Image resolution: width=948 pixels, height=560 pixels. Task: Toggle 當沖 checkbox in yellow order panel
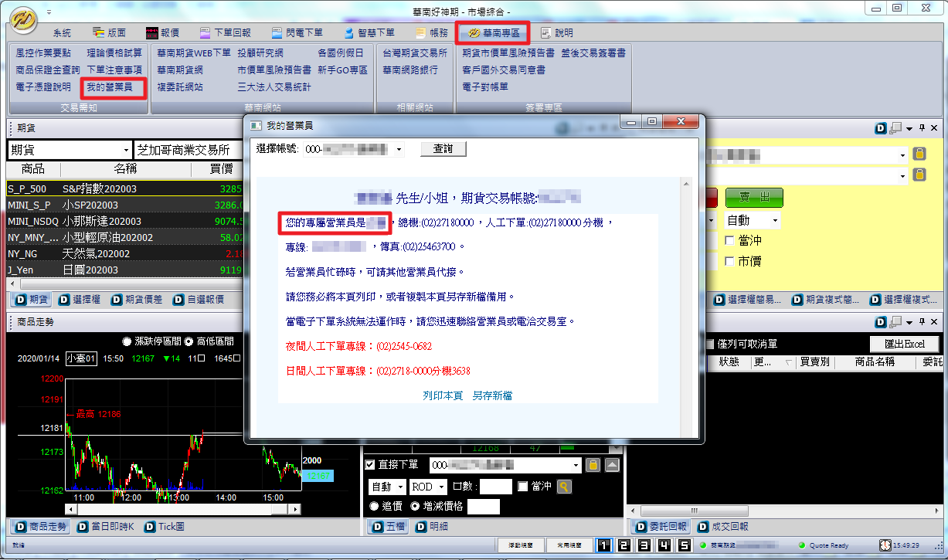pos(730,241)
